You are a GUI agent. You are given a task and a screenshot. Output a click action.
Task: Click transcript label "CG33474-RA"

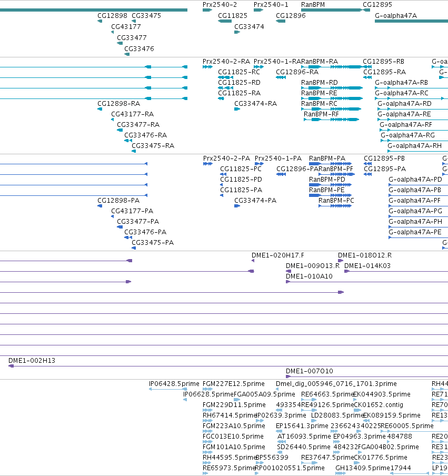point(255,104)
